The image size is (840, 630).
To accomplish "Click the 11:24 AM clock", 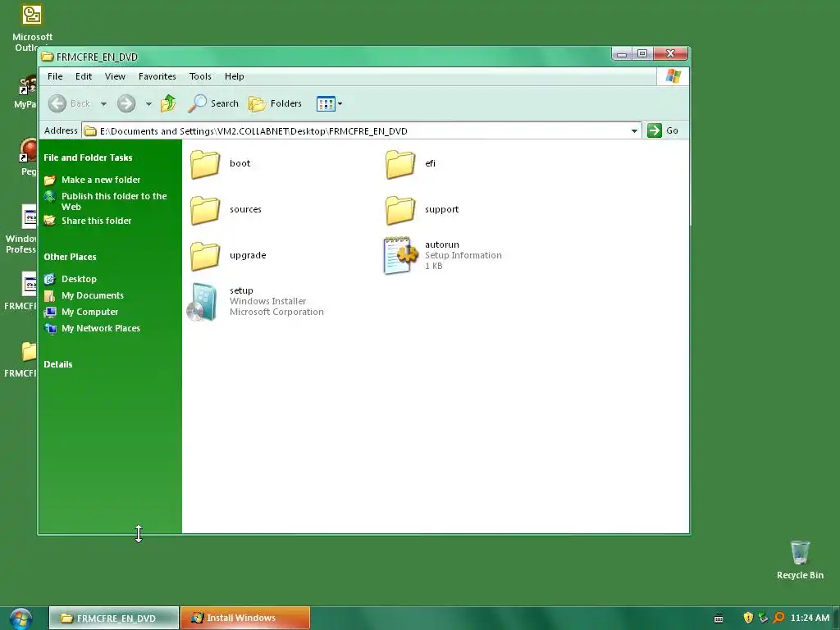I will (x=810, y=618).
